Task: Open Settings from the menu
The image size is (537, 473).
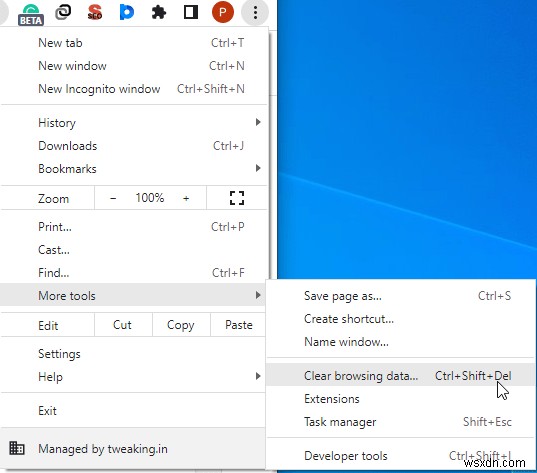Action: (134, 354)
